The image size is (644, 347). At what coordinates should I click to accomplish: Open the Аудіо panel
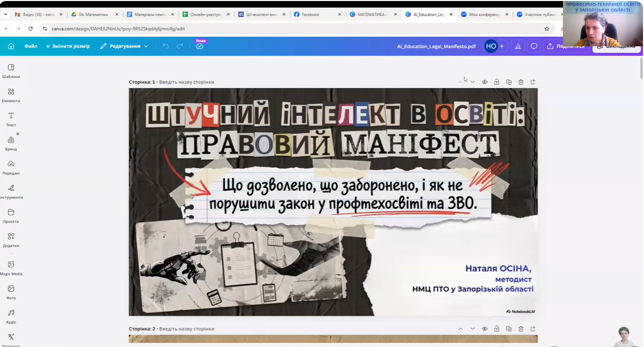click(11, 315)
